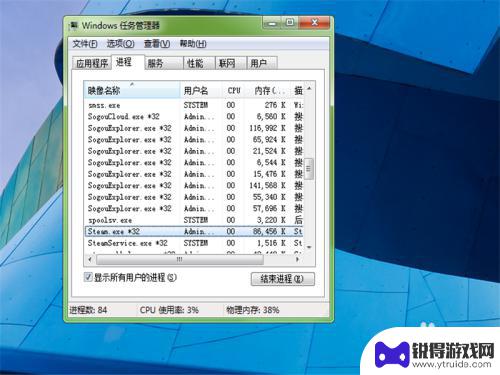
Task: Select SogouExplorer.exe using 141,568 K memory
Action: (x=194, y=186)
